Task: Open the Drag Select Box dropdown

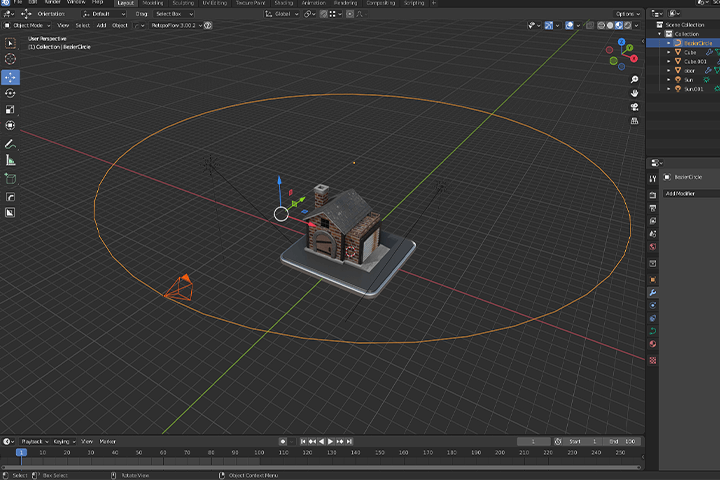Action: [174, 14]
